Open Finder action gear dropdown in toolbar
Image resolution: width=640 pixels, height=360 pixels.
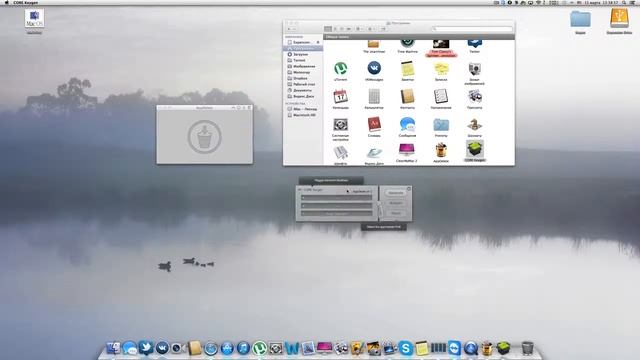pyautogui.click(x=371, y=29)
